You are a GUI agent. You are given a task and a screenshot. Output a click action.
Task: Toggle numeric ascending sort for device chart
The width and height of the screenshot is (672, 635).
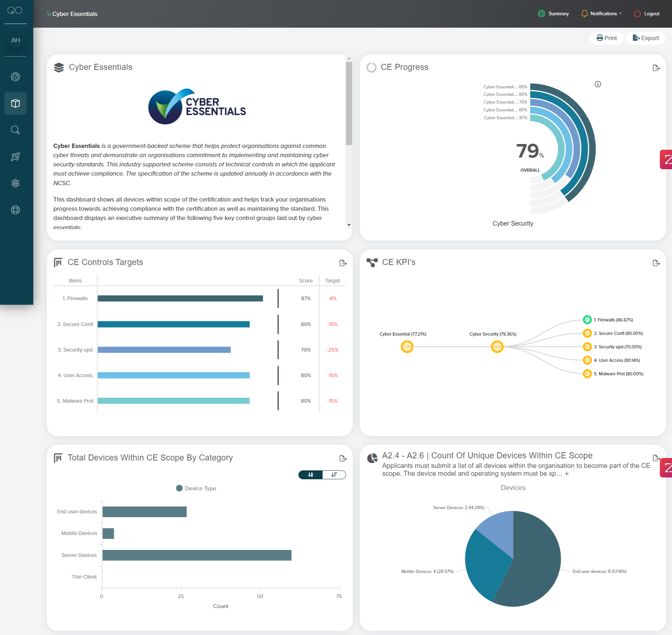tap(311, 475)
